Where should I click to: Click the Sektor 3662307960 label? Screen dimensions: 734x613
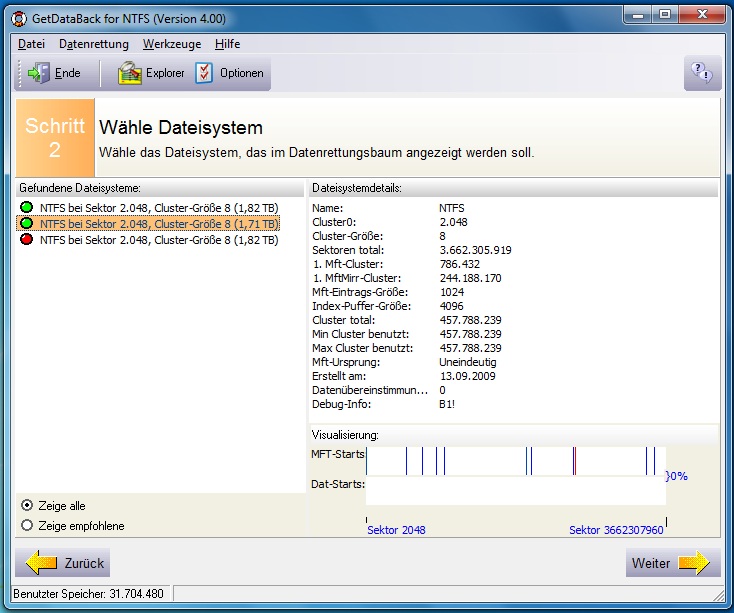[616, 530]
